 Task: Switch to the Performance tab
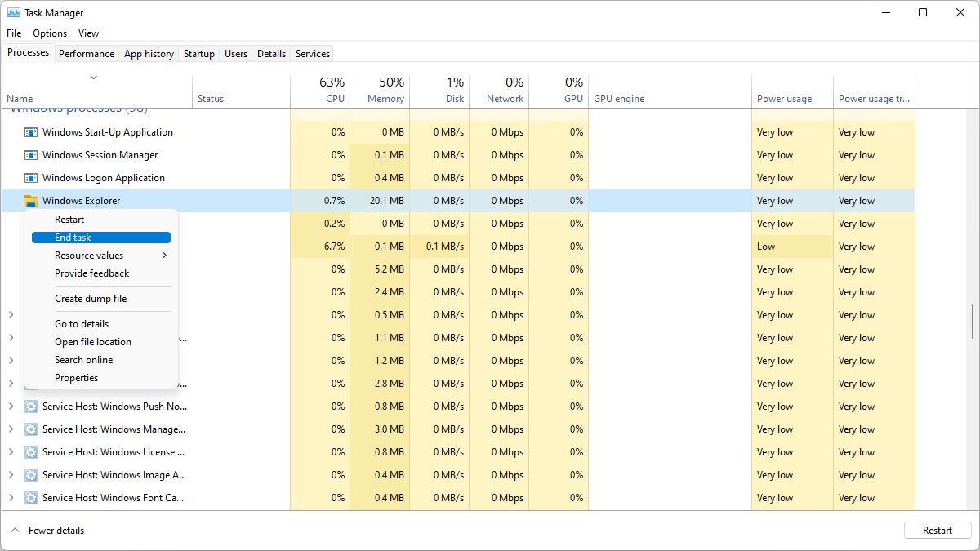click(87, 54)
